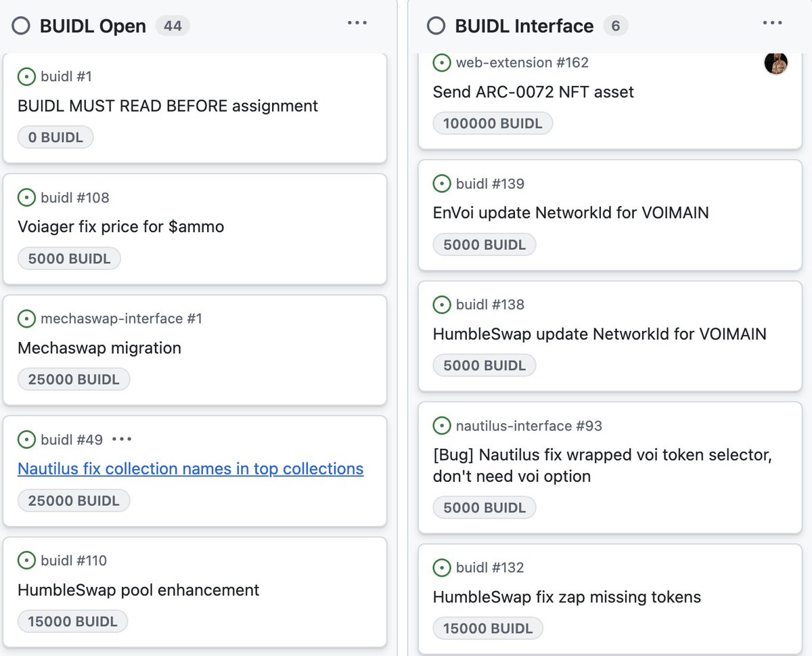
Task: Click the 'buidl #139' reference text
Action: pyautogui.click(x=491, y=183)
